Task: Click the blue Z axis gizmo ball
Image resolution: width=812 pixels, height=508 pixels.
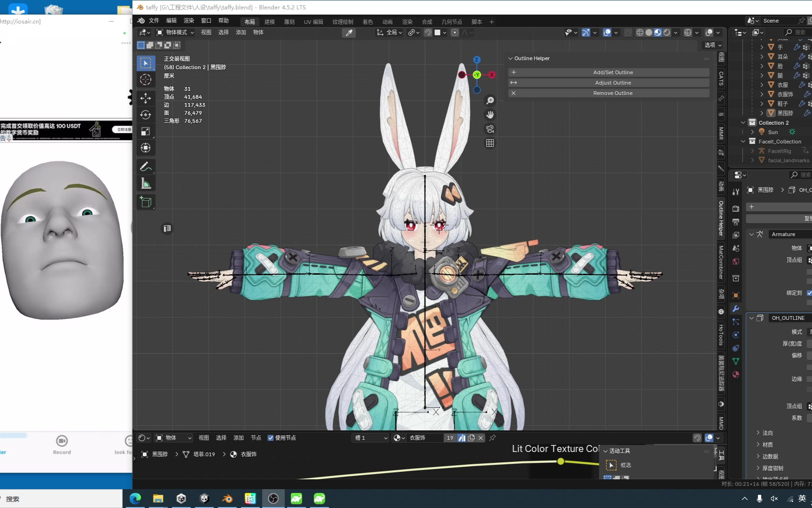Action: click(x=477, y=60)
